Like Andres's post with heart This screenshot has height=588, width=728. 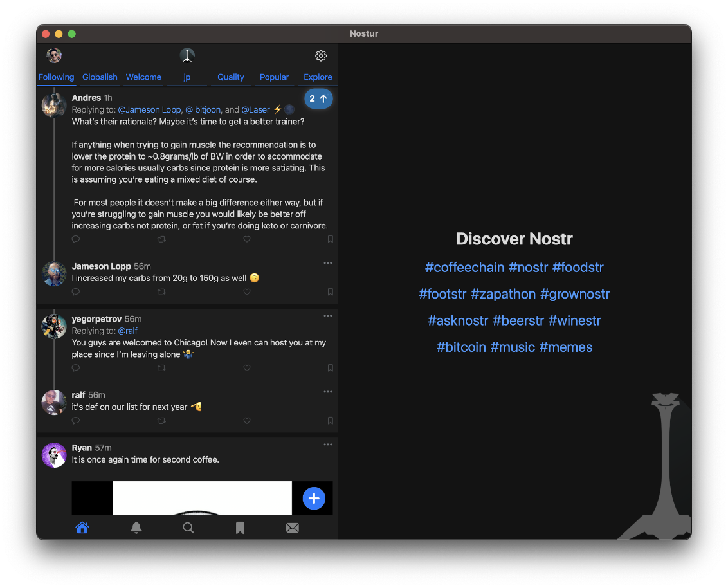247,239
